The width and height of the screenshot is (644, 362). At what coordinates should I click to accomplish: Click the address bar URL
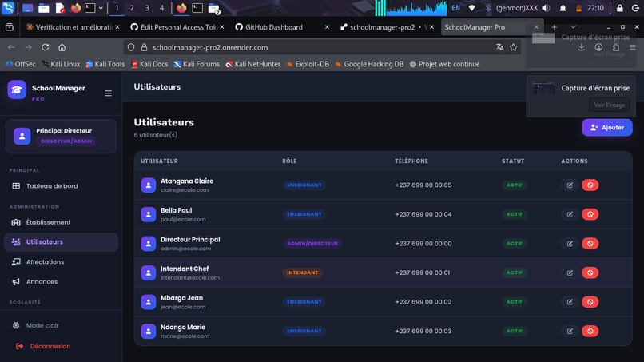[210, 47]
